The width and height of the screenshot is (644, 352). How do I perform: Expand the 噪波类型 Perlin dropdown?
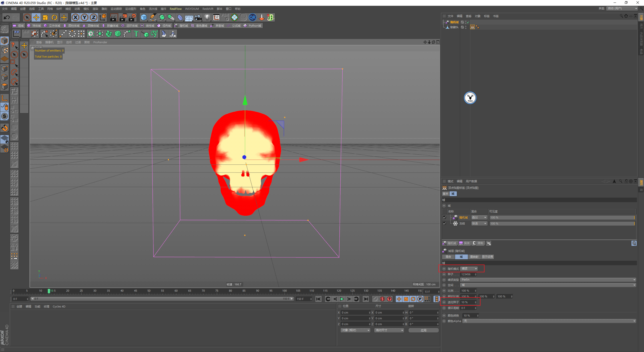(x=548, y=280)
